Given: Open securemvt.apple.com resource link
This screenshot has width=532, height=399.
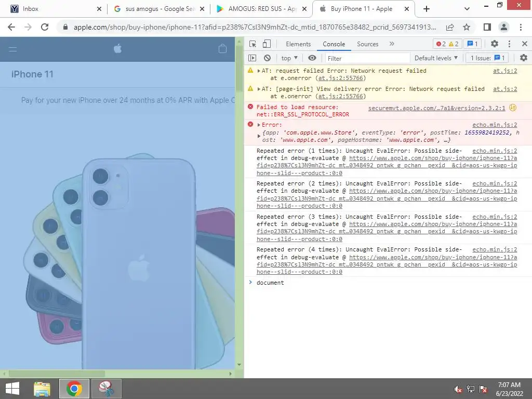Looking at the screenshot, I should pyautogui.click(x=436, y=108).
